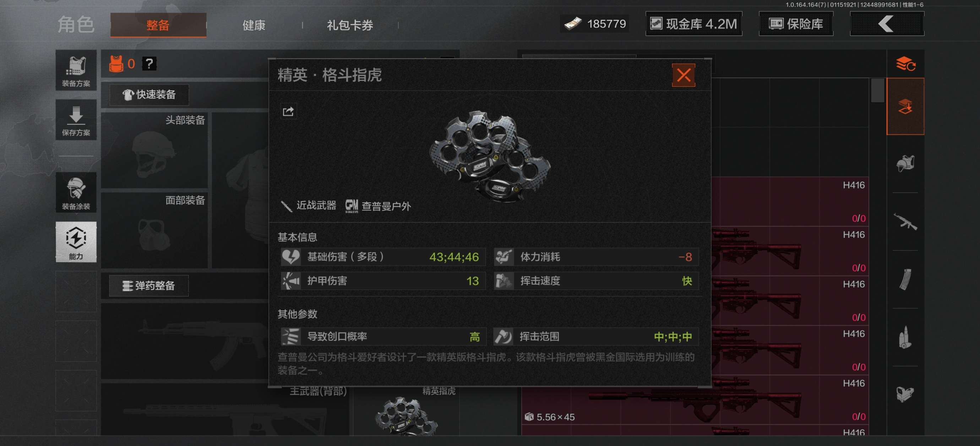Click the 快速装备 quick equip button

pyautogui.click(x=149, y=95)
